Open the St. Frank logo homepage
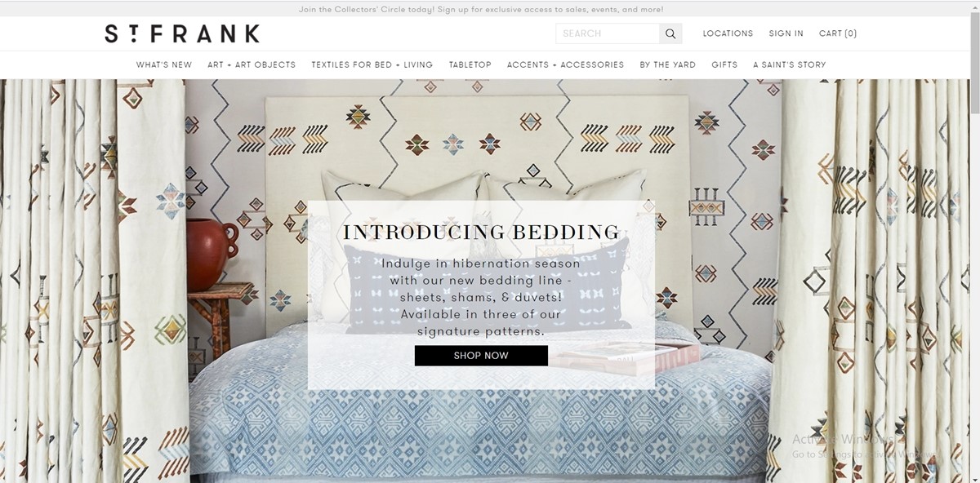The image size is (980, 483). (182, 33)
